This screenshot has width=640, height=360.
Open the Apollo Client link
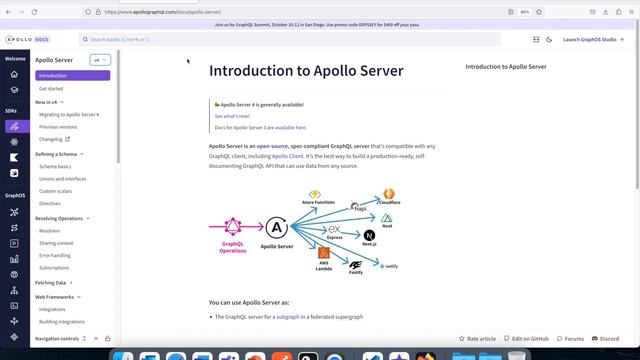tap(287, 156)
